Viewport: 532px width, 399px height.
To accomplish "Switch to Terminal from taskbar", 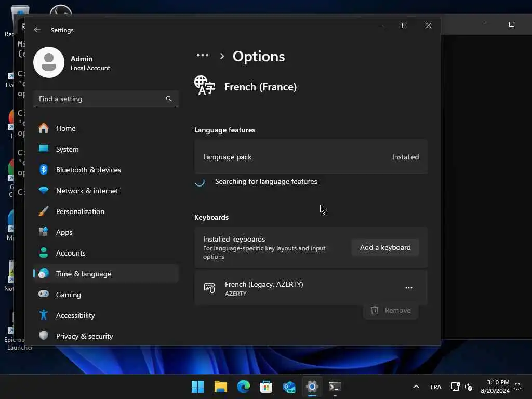I will point(335,387).
